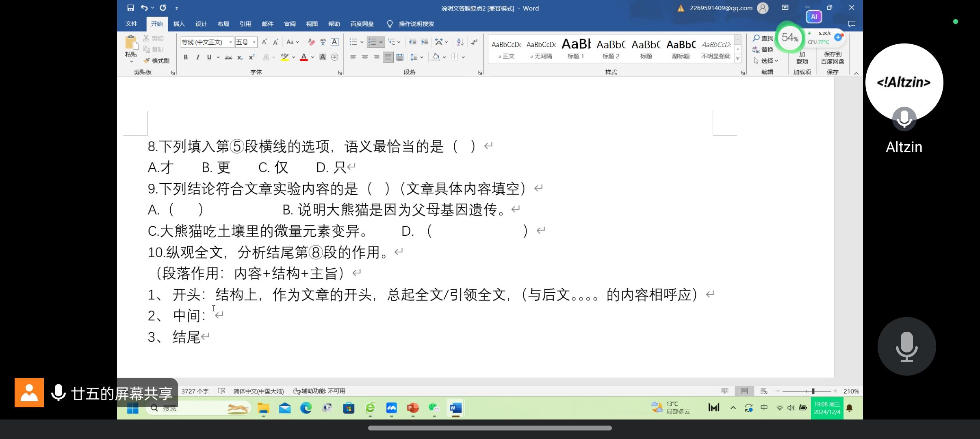Toggle bold formatting
Screen dimensions: 980x439
186,57
